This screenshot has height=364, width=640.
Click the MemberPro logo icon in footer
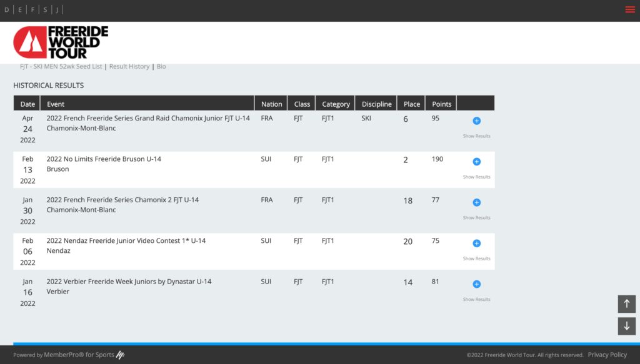click(120, 355)
